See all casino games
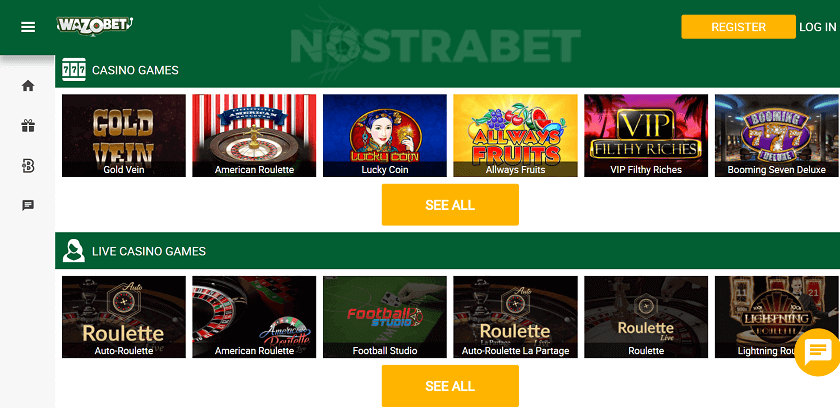840x408 pixels. [x=450, y=205]
